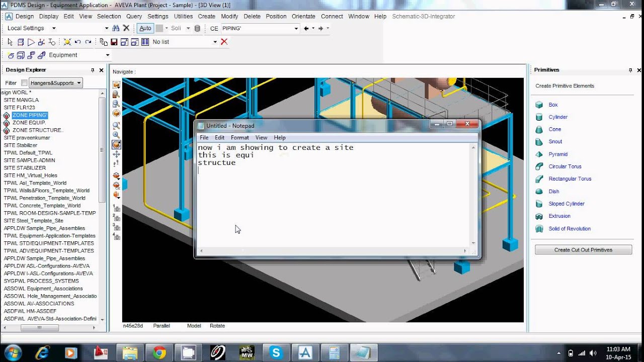644x362 pixels.
Task: Open the Orientate menu
Action: [304, 16]
